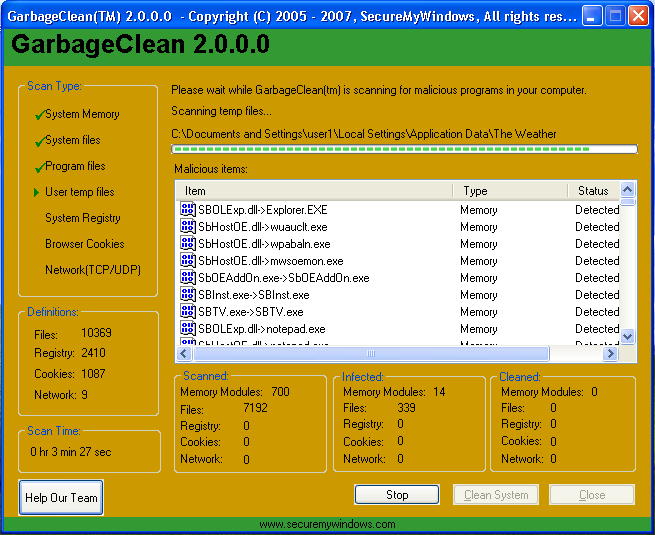
Task: Stop the running scan
Action: 397,495
